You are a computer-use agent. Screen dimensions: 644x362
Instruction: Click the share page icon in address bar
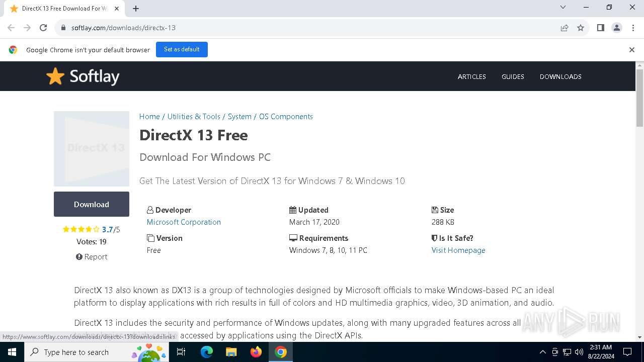click(x=565, y=28)
